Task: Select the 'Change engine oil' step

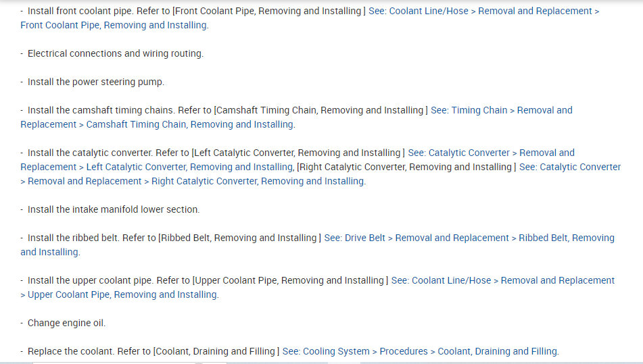Action: [x=66, y=323]
